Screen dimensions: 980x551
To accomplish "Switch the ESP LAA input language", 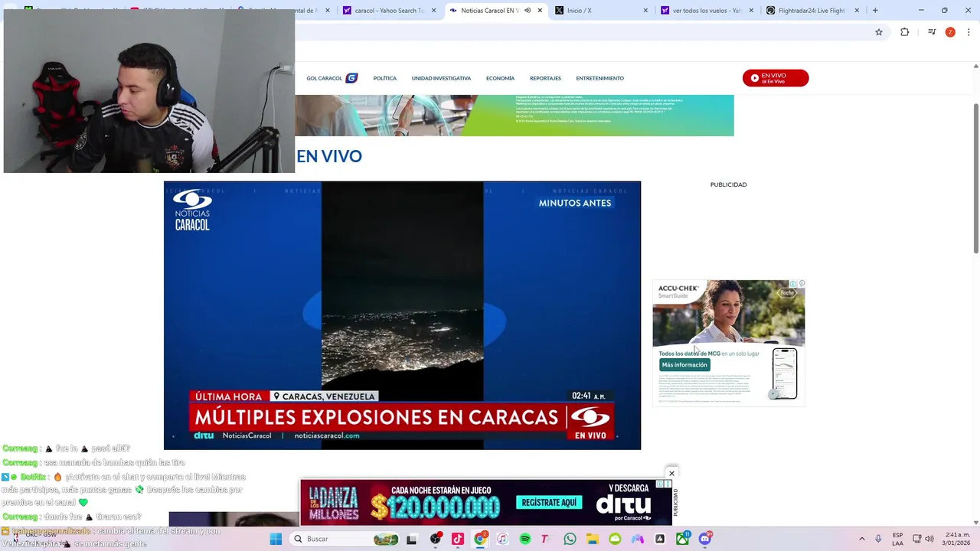I will click(x=897, y=539).
